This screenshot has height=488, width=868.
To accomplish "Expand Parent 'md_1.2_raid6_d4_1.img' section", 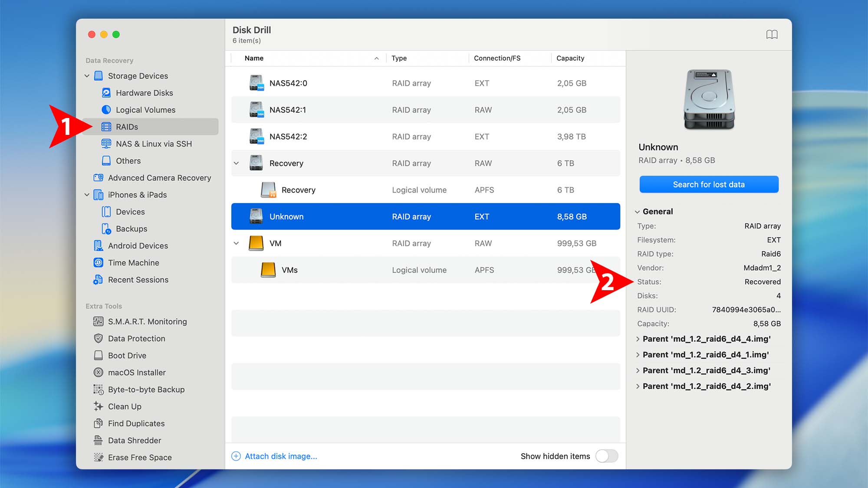I will 638,355.
